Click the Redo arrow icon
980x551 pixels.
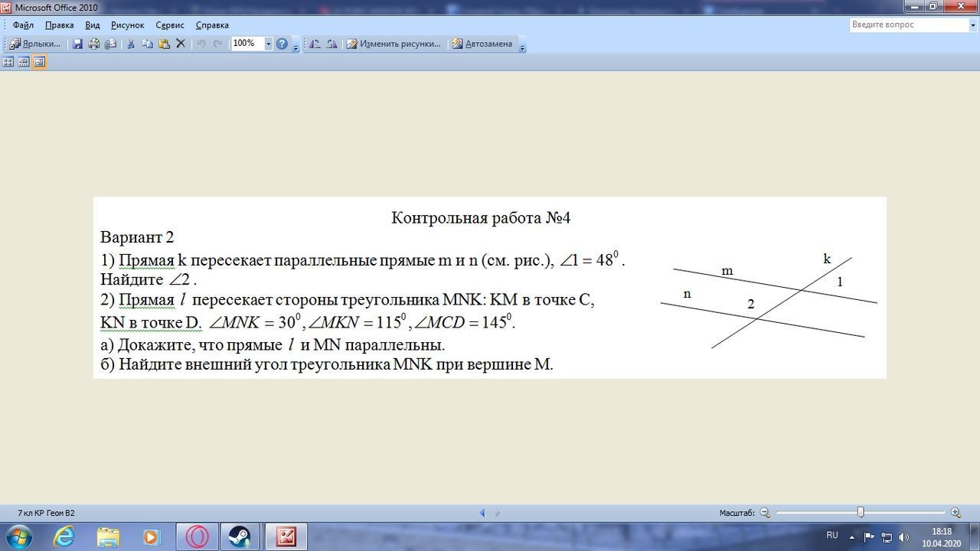pyautogui.click(x=218, y=44)
